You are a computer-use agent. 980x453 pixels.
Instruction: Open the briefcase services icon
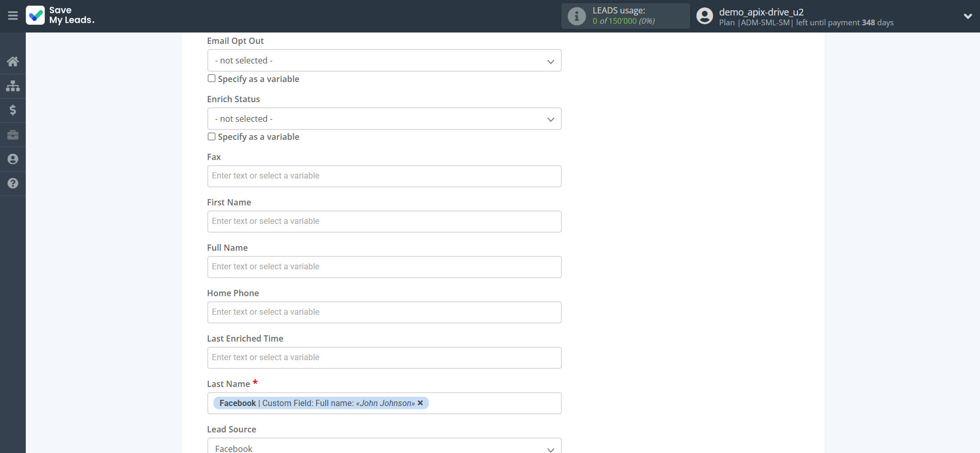13,135
